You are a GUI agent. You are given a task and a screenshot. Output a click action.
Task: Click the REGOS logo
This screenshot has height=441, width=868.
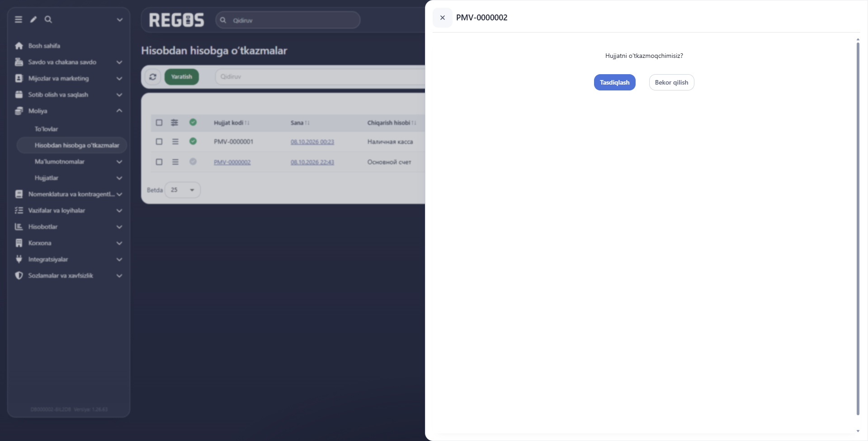click(x=177, y=20)
